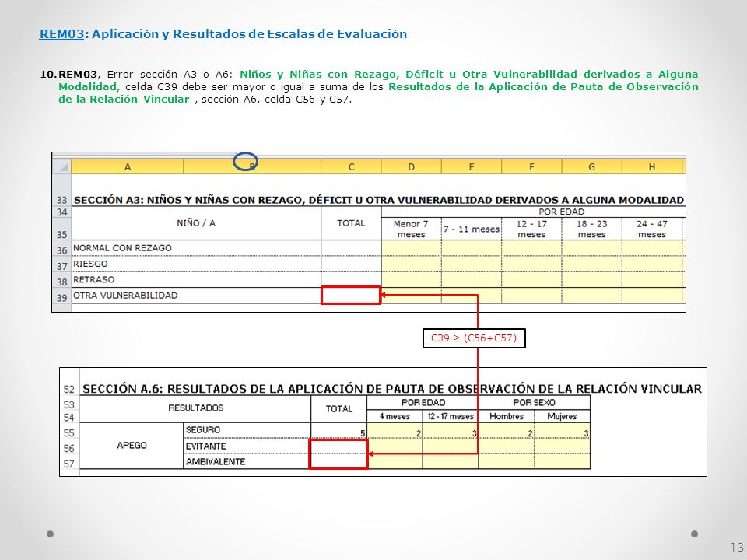Click the POR SEXO header
747x560 pixels.
pyautogui.click(x=534, y=402)
